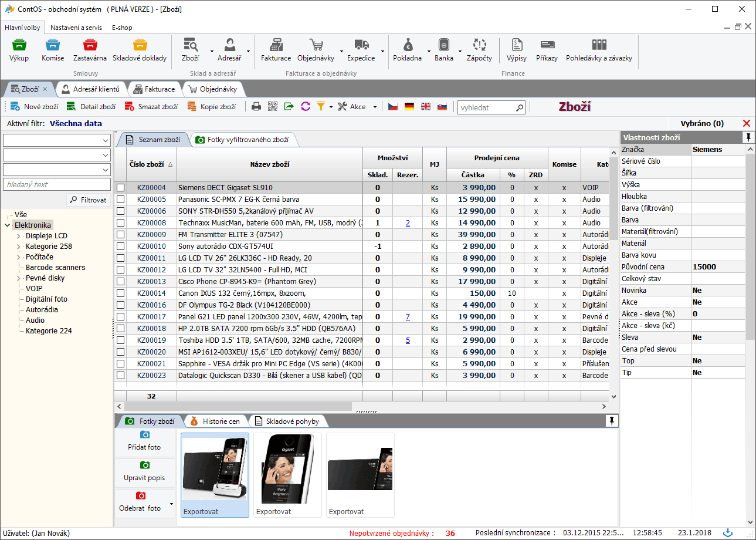This screenshot has height=540, width=756.
Task: Select the first Gigaset product photo
Action: (x=215, y=475)
